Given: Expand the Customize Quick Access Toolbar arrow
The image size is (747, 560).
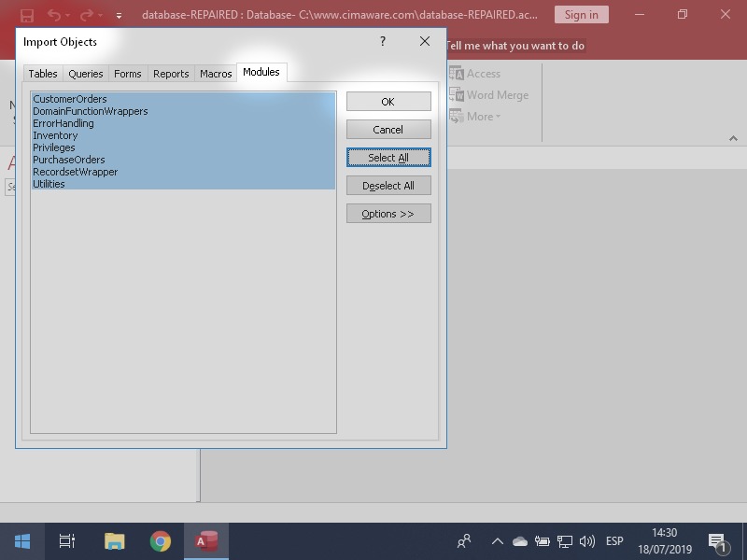Looking at the screenshot, I should (119, 16).
